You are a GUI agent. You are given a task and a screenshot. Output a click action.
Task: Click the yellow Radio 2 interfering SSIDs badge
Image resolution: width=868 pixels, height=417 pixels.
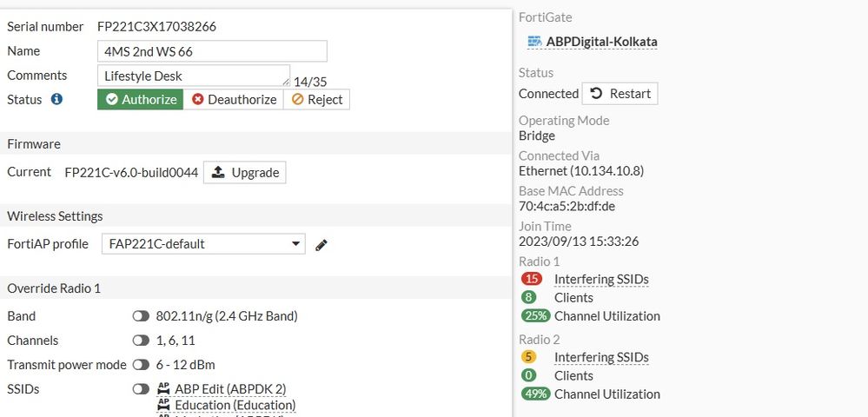(x=529, y=358)
